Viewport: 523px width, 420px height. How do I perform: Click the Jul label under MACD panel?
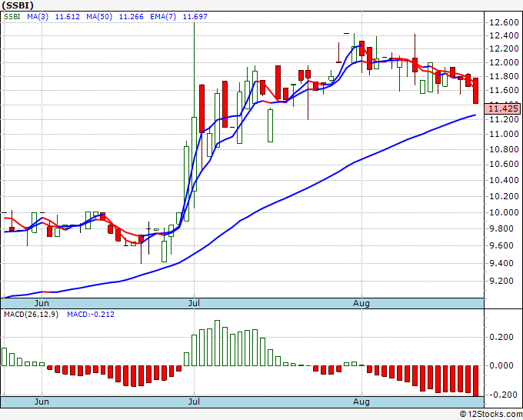click(x=194, y=402)
